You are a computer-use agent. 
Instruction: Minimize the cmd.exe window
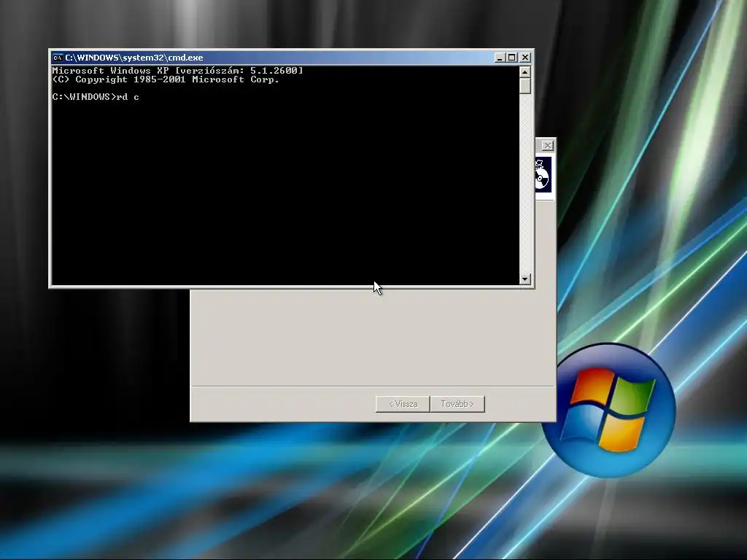click(x=499, y=58)
